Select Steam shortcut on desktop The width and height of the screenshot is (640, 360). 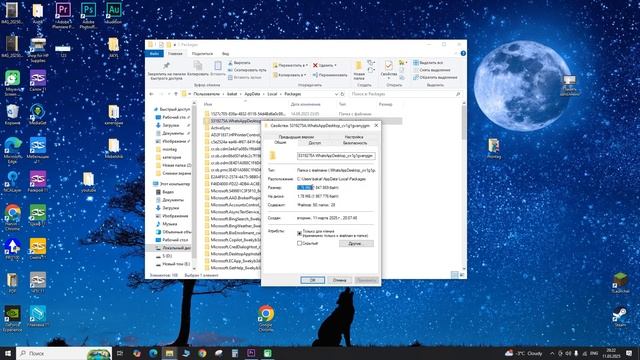(620, 317)
